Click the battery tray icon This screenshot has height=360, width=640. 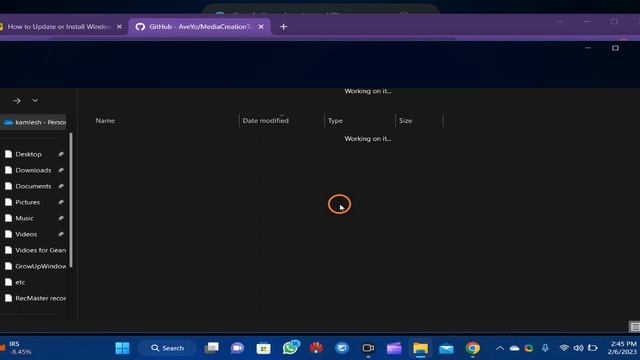[593, 348]
